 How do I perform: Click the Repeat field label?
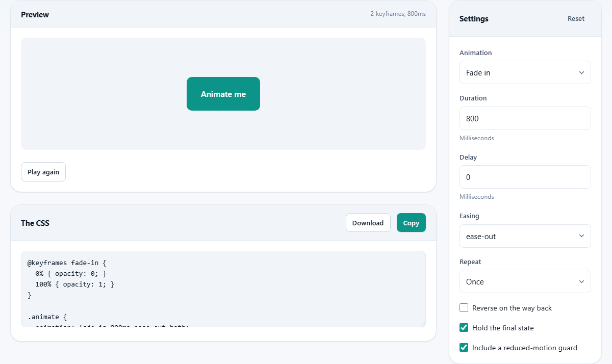click(470, 262)
